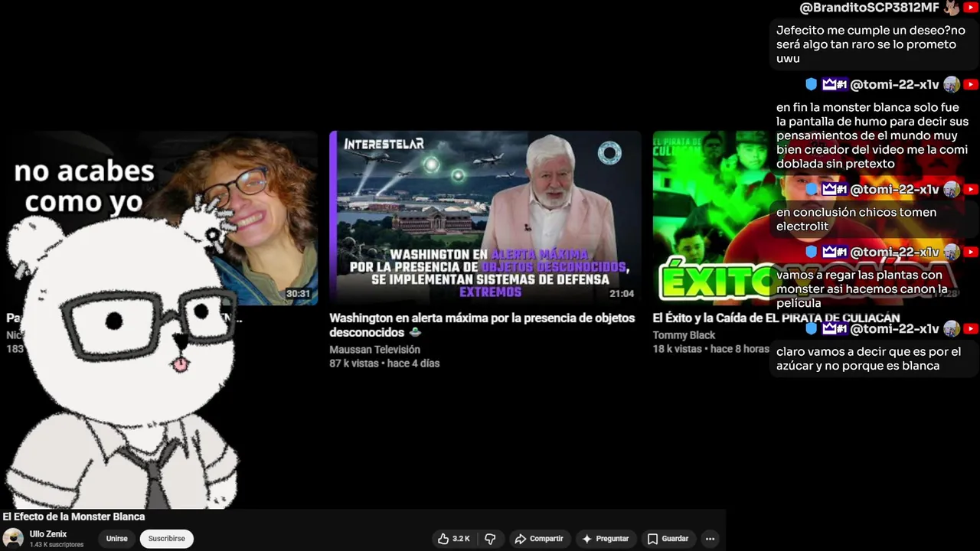980x551 pixels.
Task: Click @tomi-22-x1v name above 'en conclusión chicos'
Action: pos(894,189)
